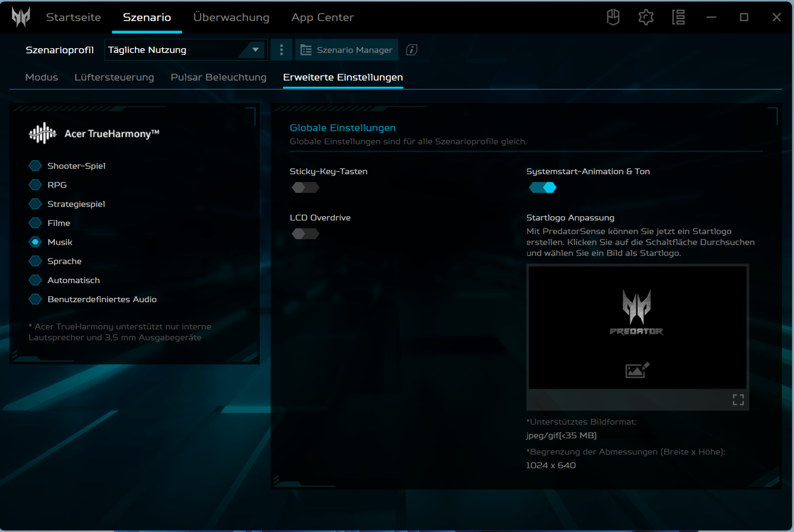Click the Szenarioprofil label
The width and height of the screenshot is (794, 532).
pos(60,50)
